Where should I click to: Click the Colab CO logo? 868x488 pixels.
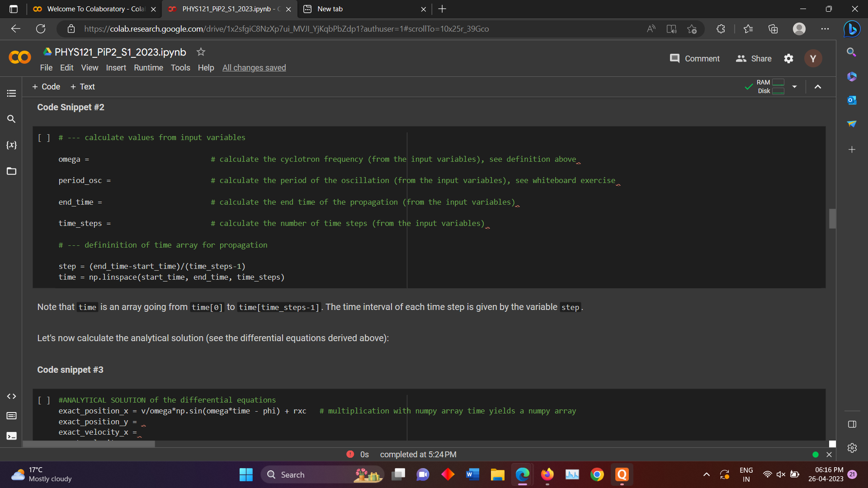[x=19, y=57]
